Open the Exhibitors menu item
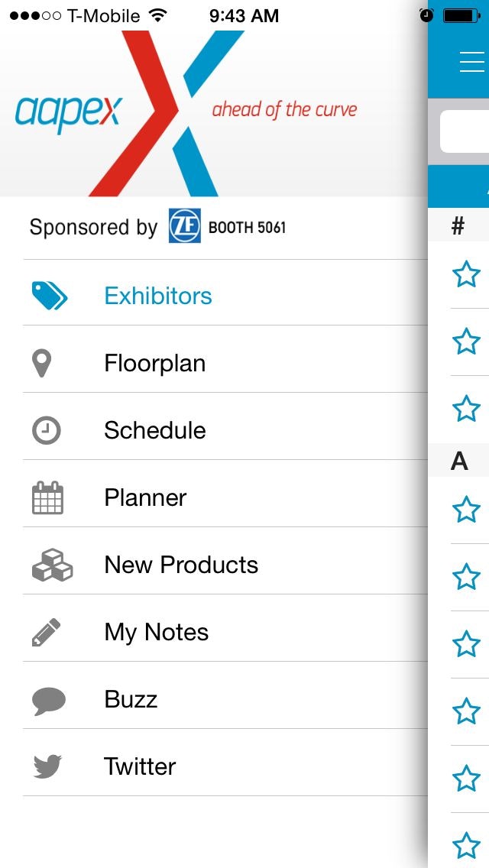 tap(158, 296)
